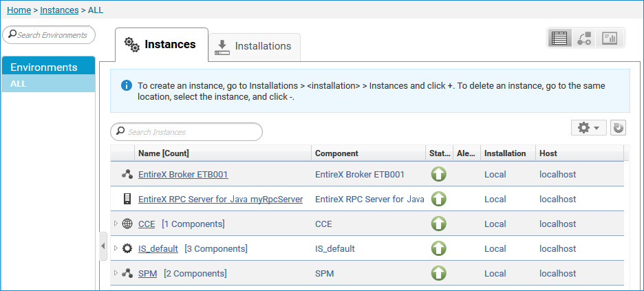Click the magnifier icon in Search Environments

(12, 34)
